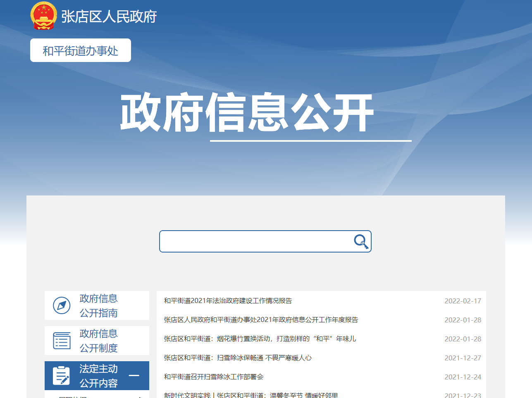Open 政府信息公开制度 menu item
Viewport: 532px width, 398px height.
pos(98,341)
